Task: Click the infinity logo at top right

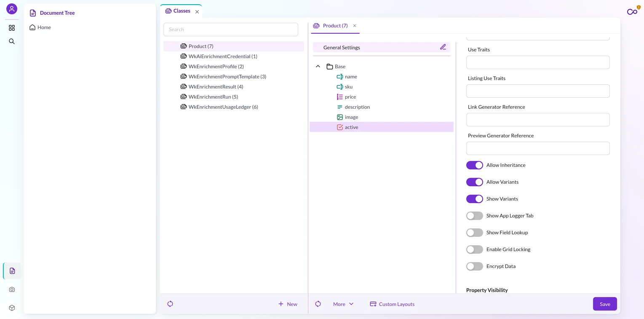Action: [632, 12]
